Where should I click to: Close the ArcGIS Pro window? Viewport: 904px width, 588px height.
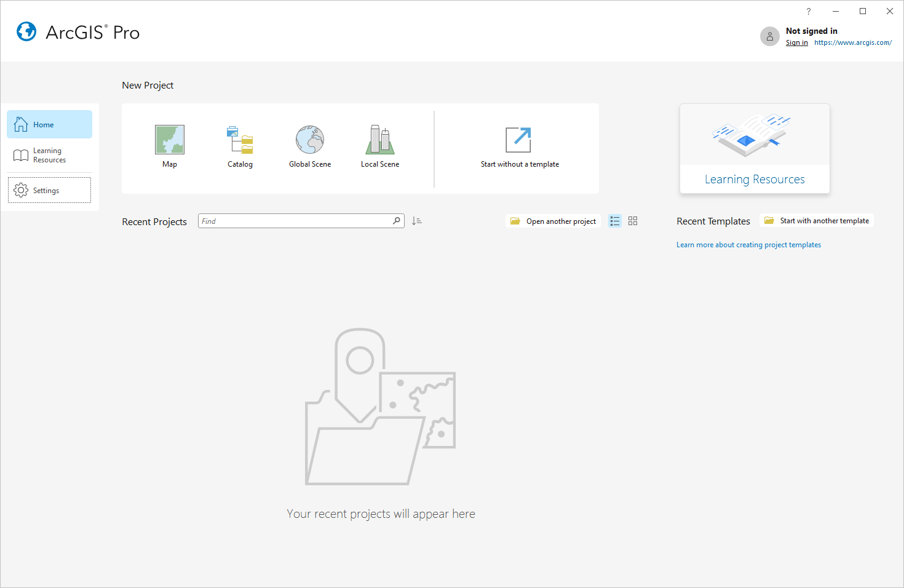pos(890,11)
